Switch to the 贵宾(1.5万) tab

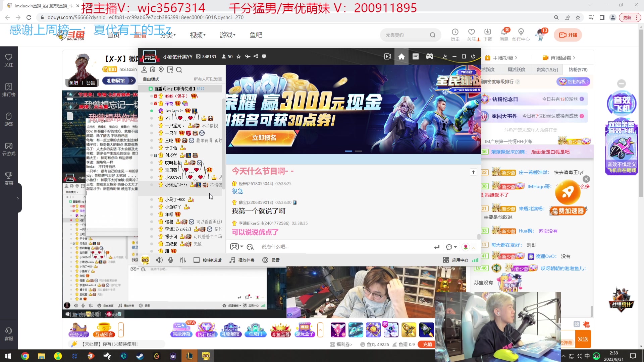point(547,70)
